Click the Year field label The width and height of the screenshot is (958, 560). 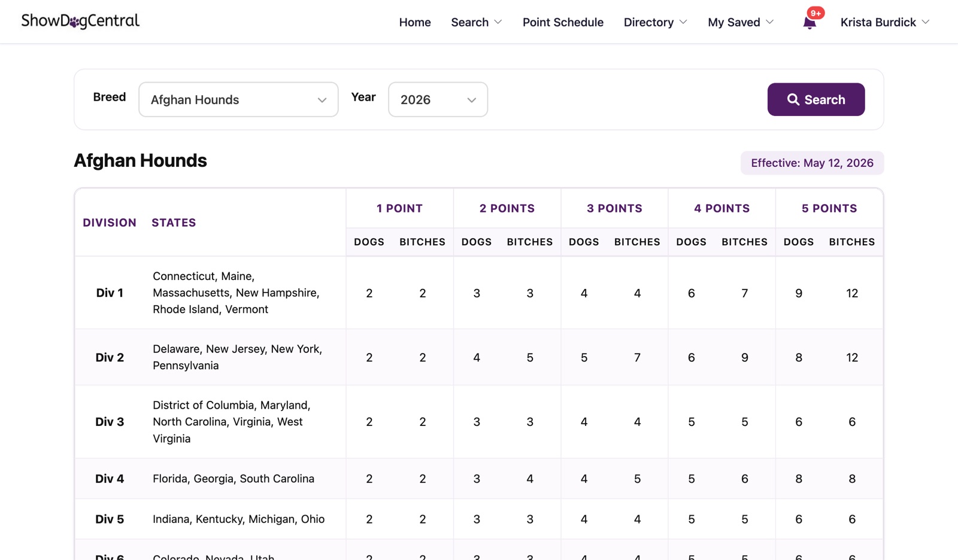363,97
